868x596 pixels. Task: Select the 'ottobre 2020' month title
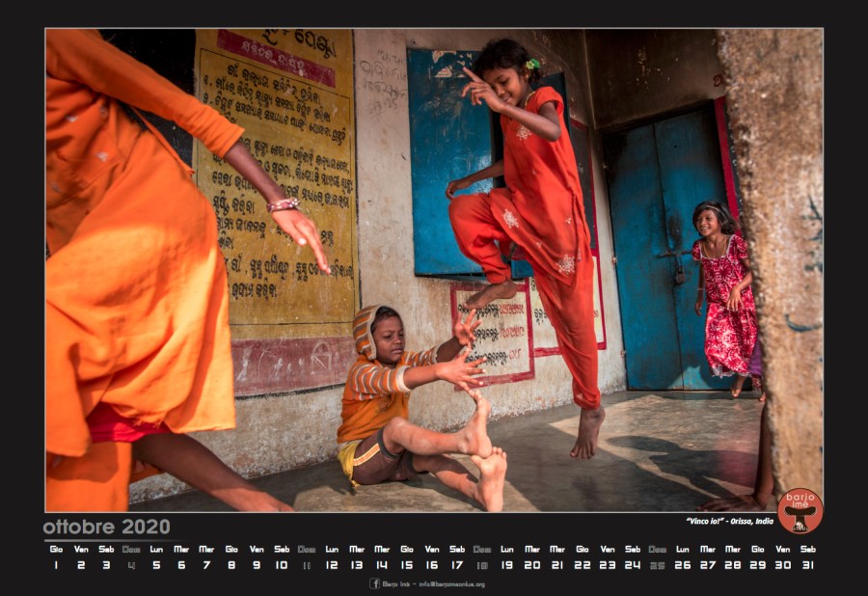click(106, 528)
